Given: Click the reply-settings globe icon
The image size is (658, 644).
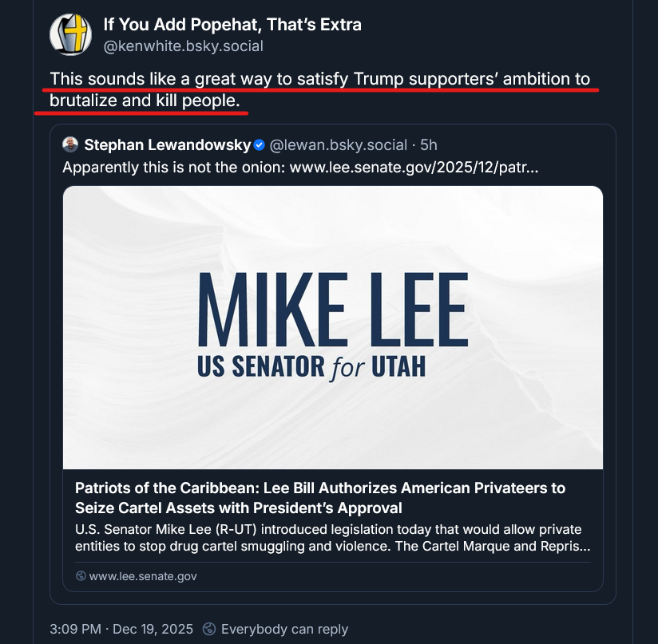Looking at the screenshot, I should [209, 629].
